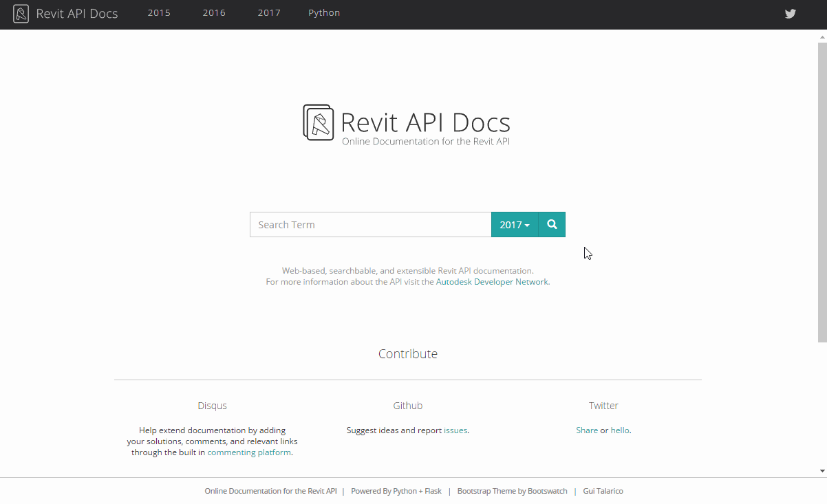Click the hello link under Twitter section
827x504 pixels.
619,430
